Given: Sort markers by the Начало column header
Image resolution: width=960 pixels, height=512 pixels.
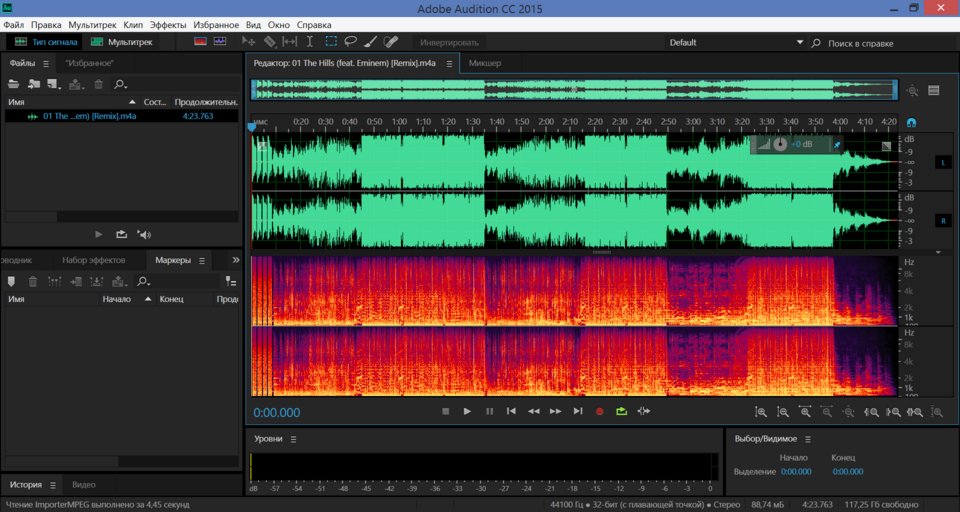Looking at the screenshot, I should (x=127, y=299).
